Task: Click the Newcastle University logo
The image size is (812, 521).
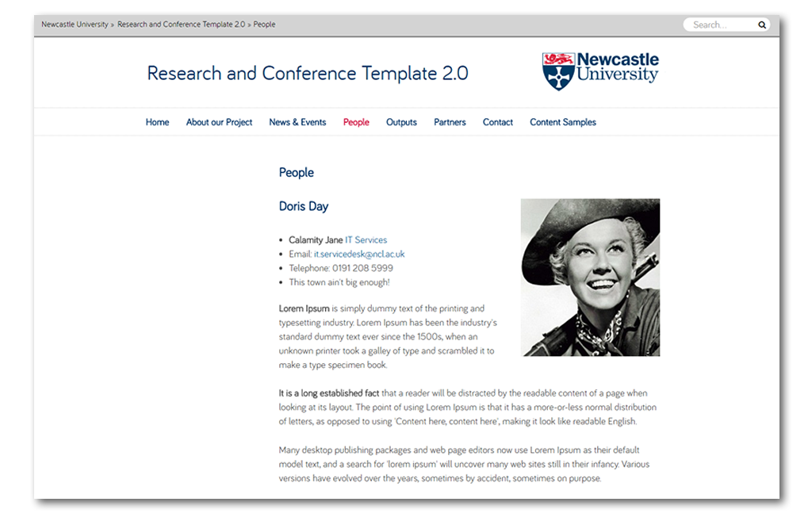Action: click(600, 71)
